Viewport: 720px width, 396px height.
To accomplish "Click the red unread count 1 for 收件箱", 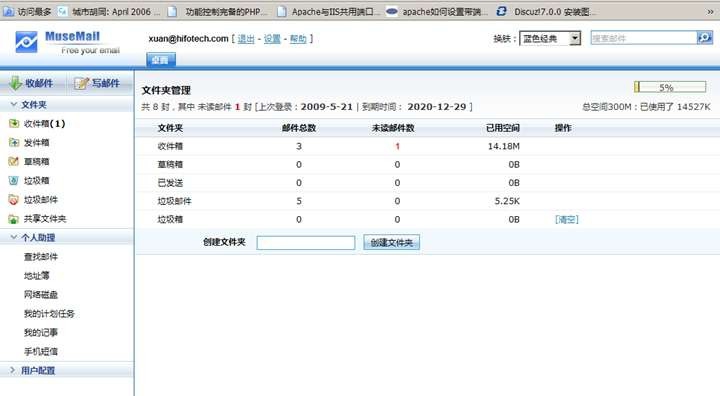I will tap(397, 146).
